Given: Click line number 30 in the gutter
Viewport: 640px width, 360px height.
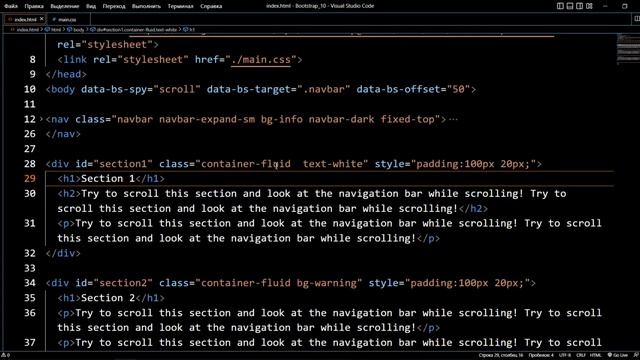Looking at the screenshot, I should 29,193.
